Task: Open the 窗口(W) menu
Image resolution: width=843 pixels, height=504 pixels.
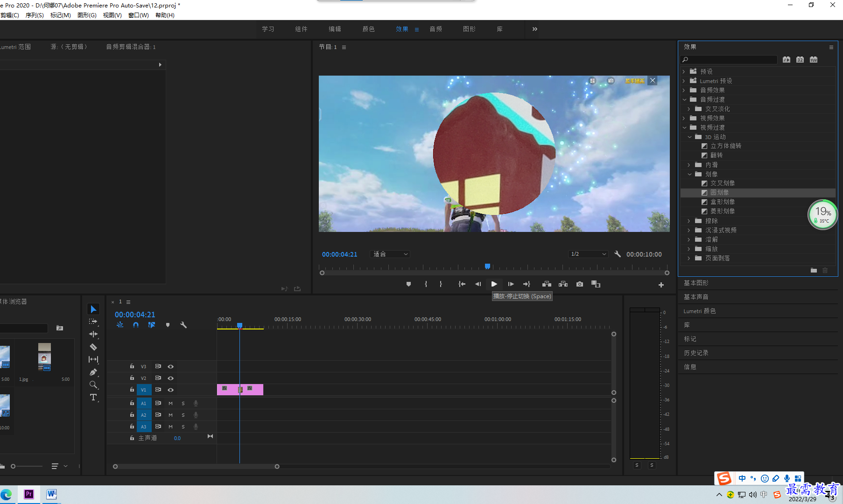Action: 139,15
